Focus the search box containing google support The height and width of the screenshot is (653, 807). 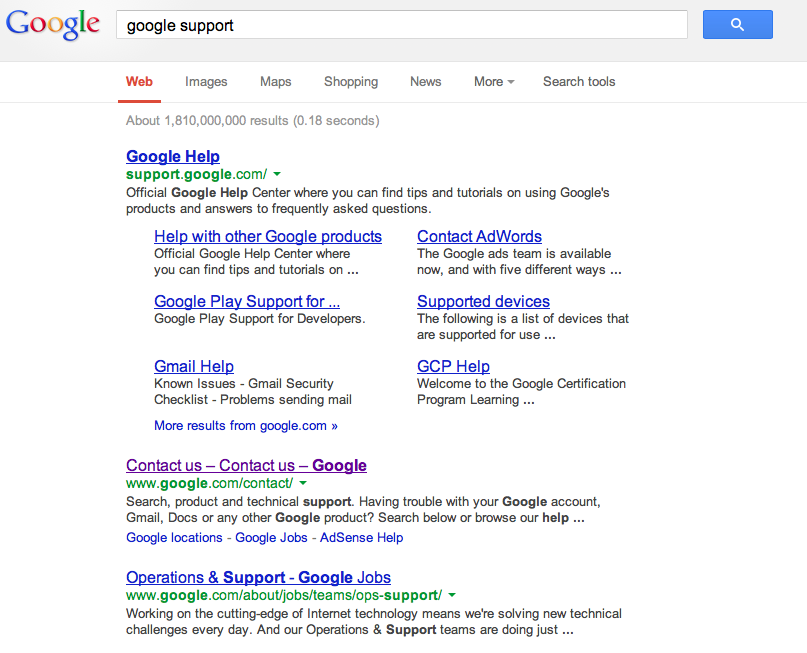point(401,25)
